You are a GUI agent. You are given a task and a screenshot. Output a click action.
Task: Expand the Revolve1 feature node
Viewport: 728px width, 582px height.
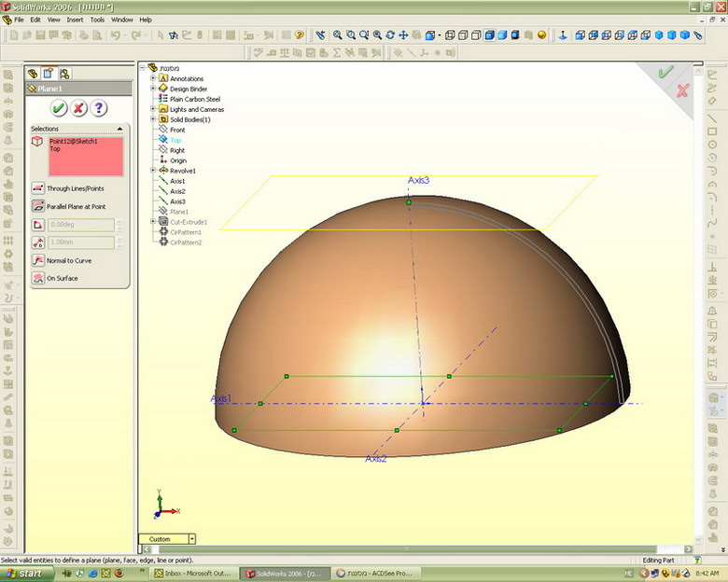point(152,171)
